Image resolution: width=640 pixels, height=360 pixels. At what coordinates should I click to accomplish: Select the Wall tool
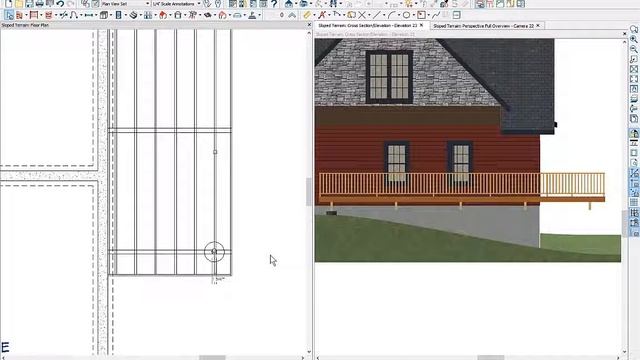(x=19, y=16)
